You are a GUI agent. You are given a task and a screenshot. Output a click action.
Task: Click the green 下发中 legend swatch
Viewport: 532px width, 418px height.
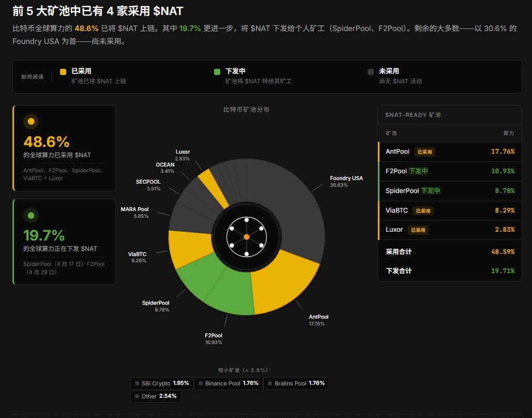point(217,71)
